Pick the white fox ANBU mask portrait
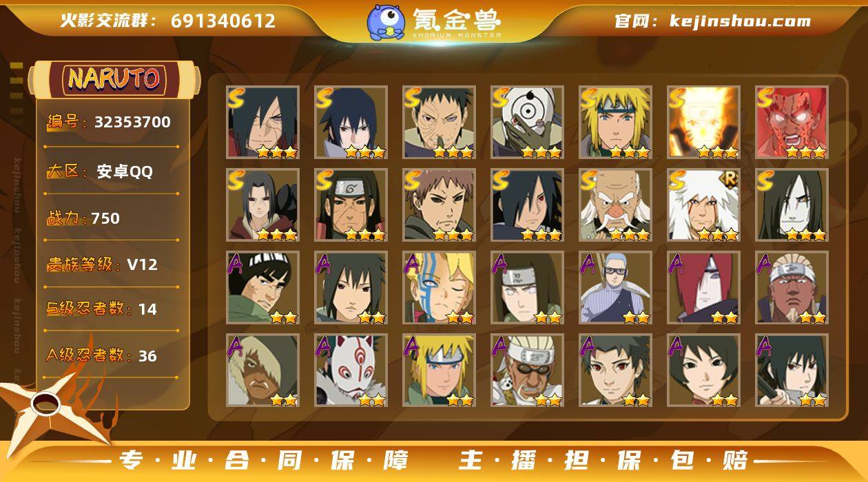 [351, 370]
